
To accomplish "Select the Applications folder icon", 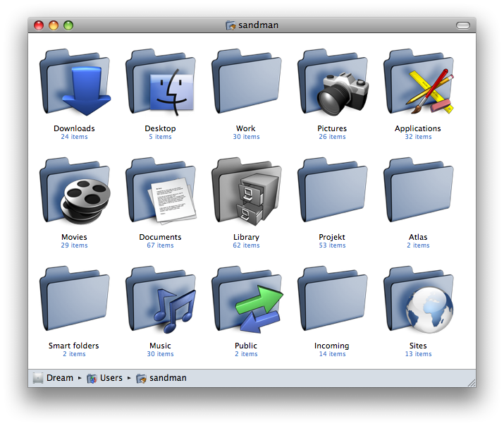I will 419,85.
